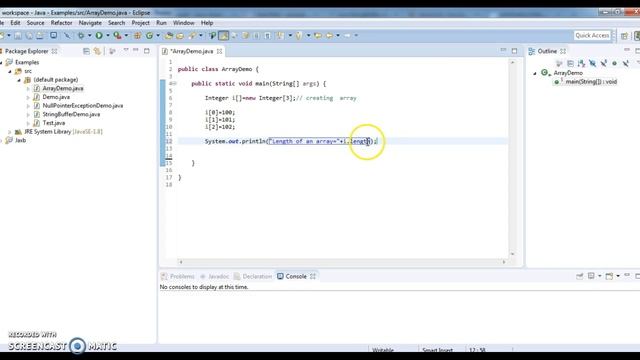The width and height of the screenshot is (640, 360).
Task: Click the Save All toolbar icon
Action: [x=29, y=36]
